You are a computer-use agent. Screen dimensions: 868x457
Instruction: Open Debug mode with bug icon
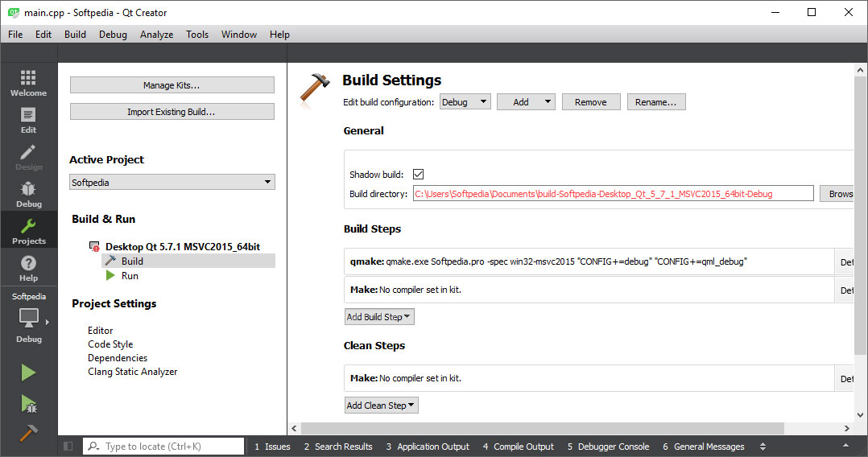click(28, 194)
